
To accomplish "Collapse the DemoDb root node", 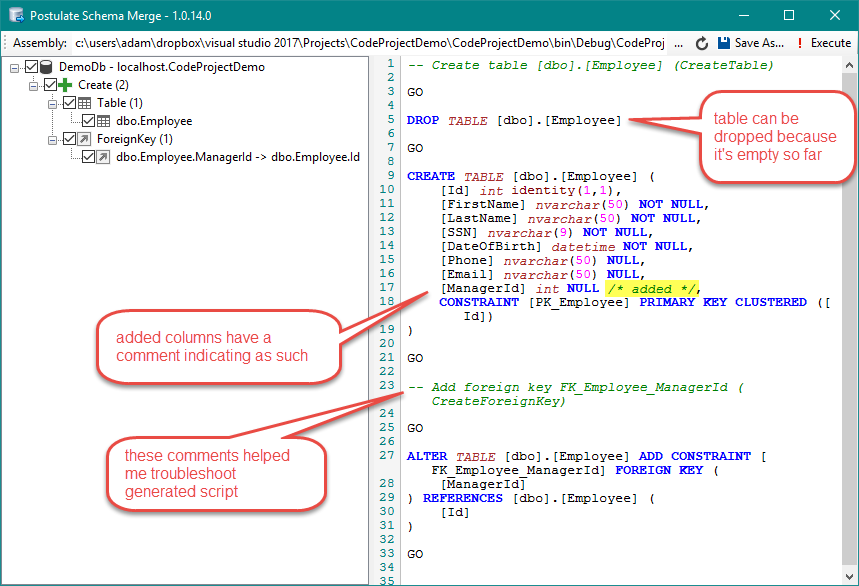I will (14, 68).
